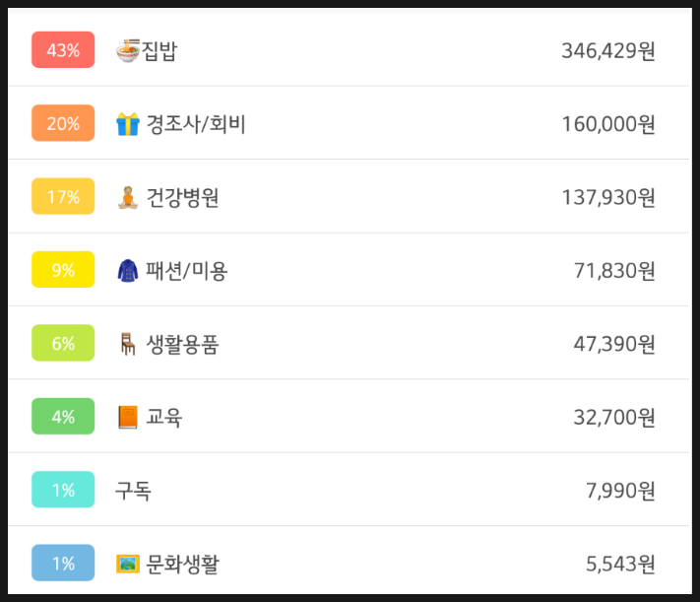This screenshot has height=602, width=700.
Task: Open the 패션/미용 category label
Action: click(186, 270)
